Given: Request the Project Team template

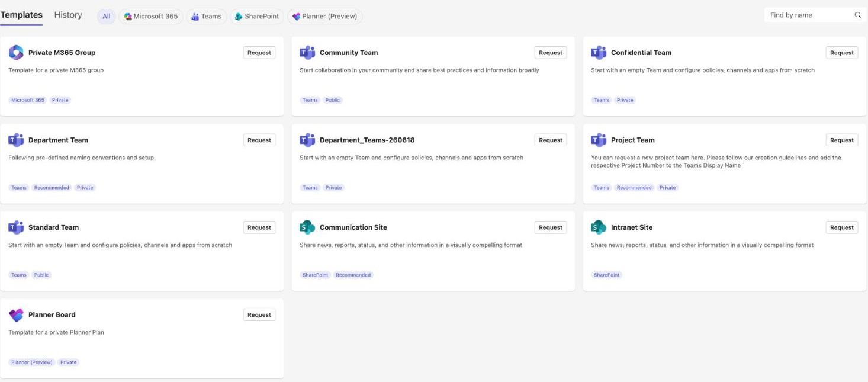Looking at the screenshot, I should [842, 140].
